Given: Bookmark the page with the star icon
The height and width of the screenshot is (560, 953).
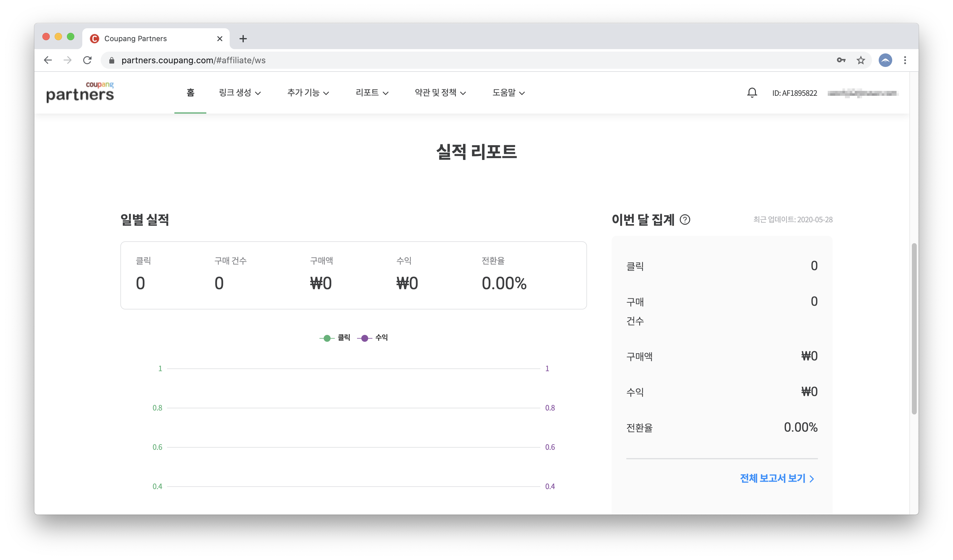Looking at the screenshot, I should click(861, 60).
